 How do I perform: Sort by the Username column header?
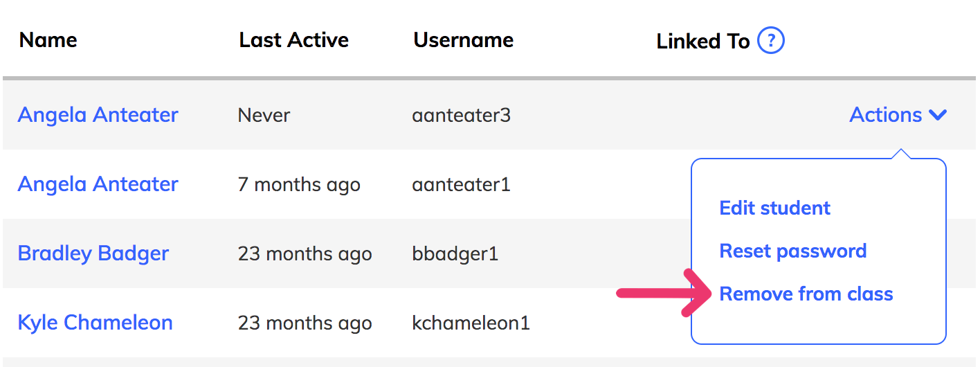click(464, 40)
